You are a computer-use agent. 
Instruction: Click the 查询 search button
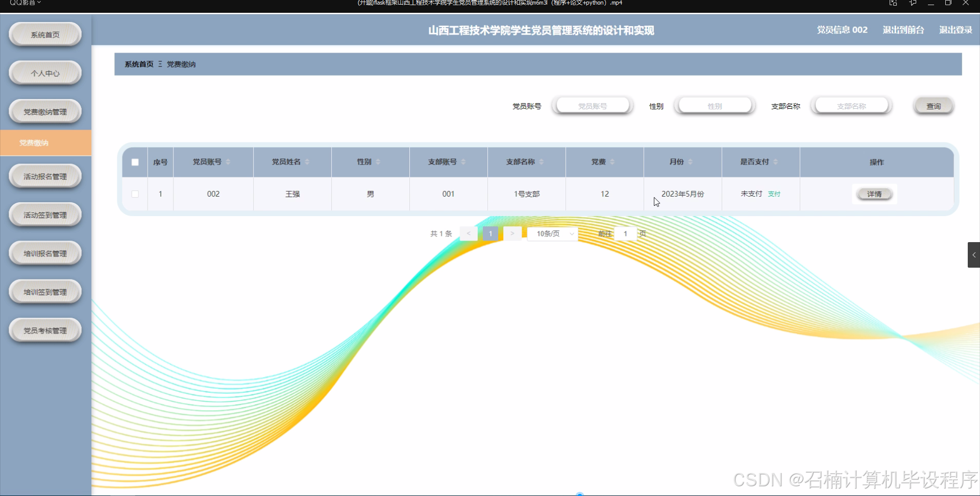tap(934, 106)
